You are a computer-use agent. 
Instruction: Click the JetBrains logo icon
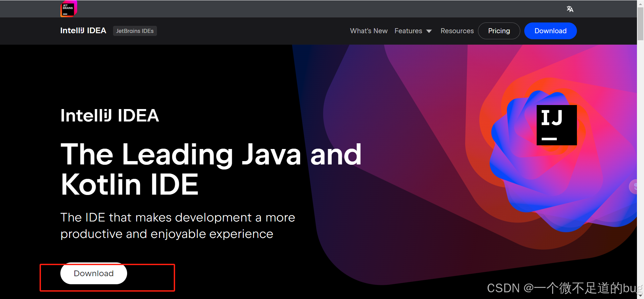click(68, 9)
